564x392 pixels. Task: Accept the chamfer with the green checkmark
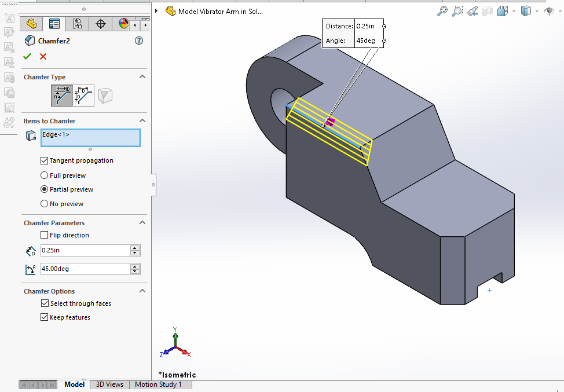(x=27, y=56)
